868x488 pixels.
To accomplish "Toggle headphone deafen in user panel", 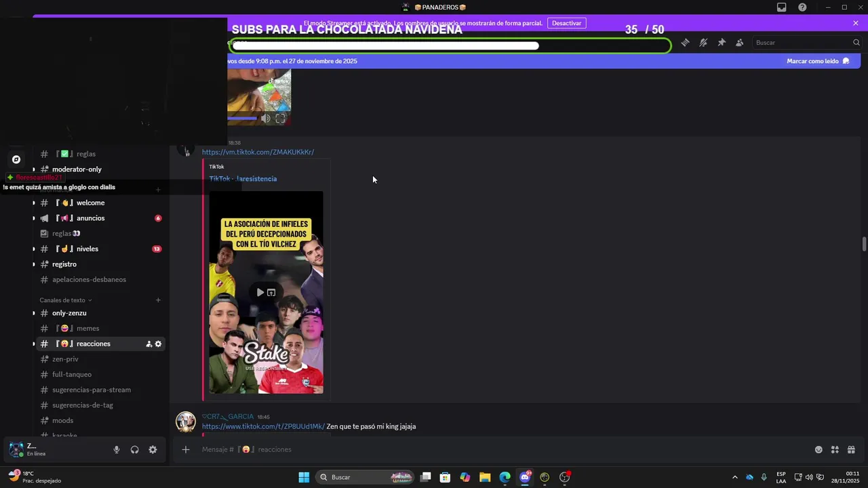I will coord(134,449).
